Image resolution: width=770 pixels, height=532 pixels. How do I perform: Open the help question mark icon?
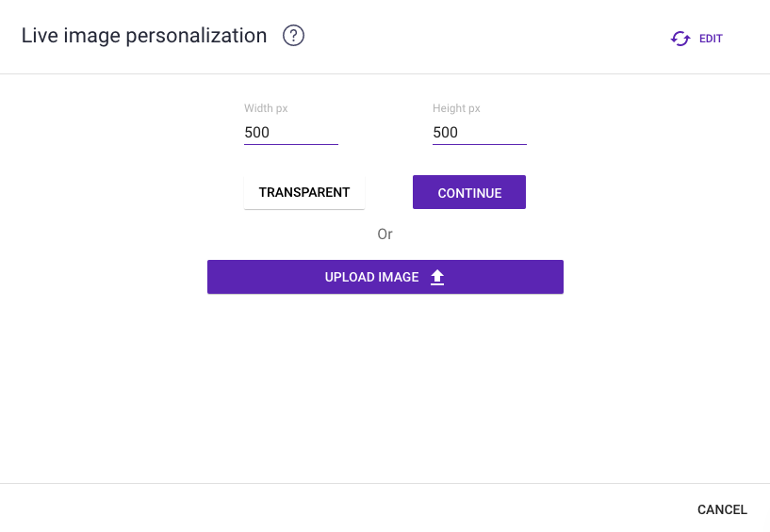[x=293, y=37]
